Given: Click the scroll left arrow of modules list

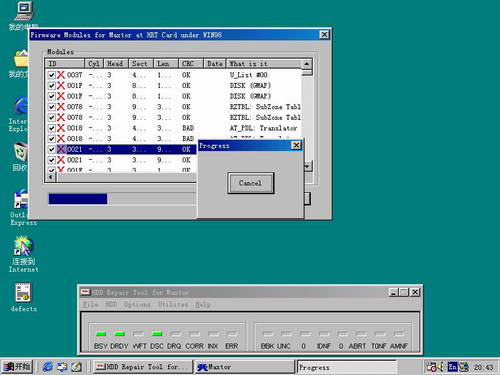Looking at the screenshot, I should click(51, 177).
